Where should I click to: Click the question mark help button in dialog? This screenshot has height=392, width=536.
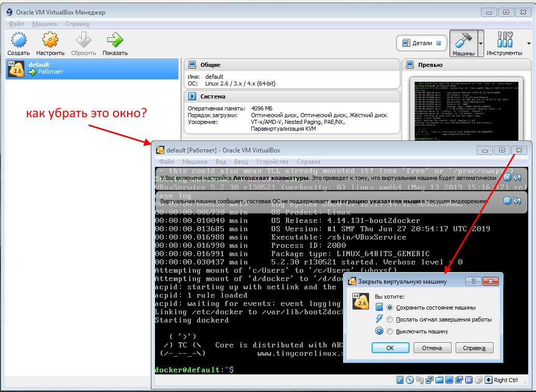click(x=473, y=281)
